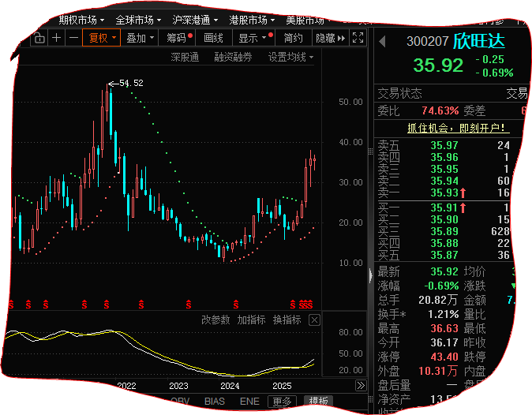Open 港股市场 menu
The width and height of the screenshot is (532, 415).
[x=252, y=20]
